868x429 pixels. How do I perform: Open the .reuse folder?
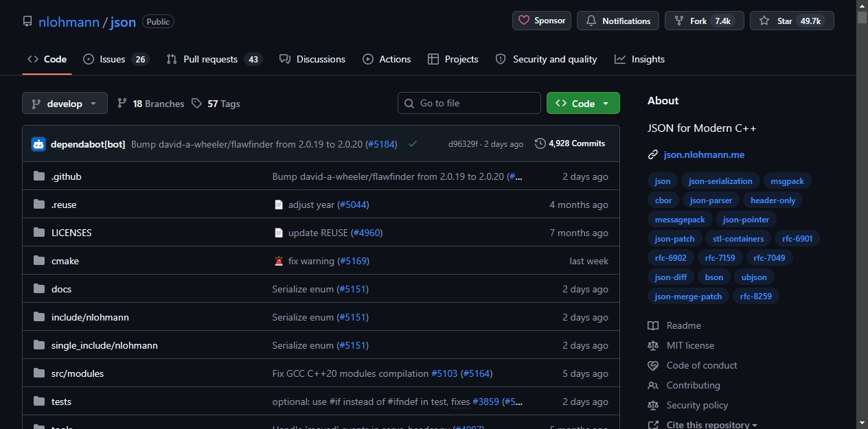[x=64, y=205]
